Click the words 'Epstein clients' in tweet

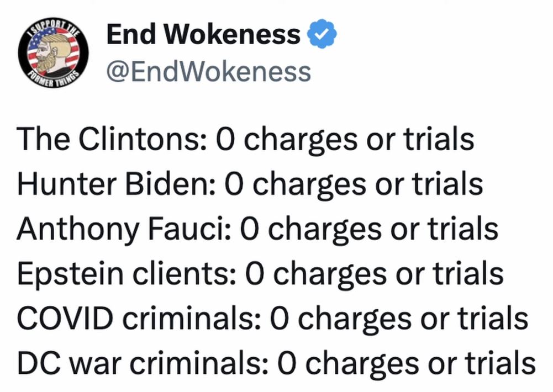click(x=123, y=274)
